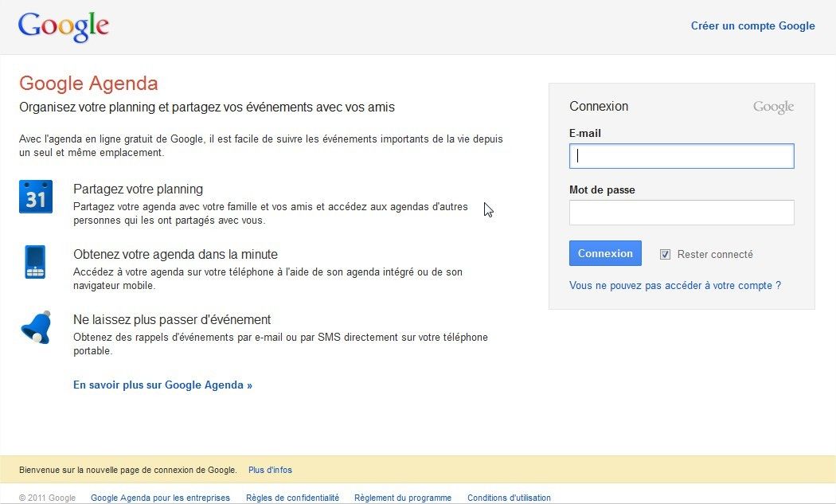Open Conditions d'utilisation link
The image size is (836, 504).
pyautogui.click(x=510, y=498)
